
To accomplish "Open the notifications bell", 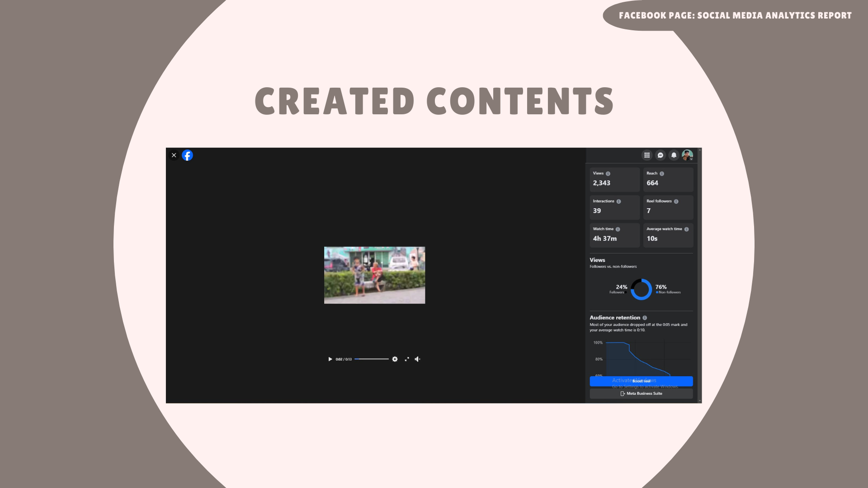I will 674,155.
